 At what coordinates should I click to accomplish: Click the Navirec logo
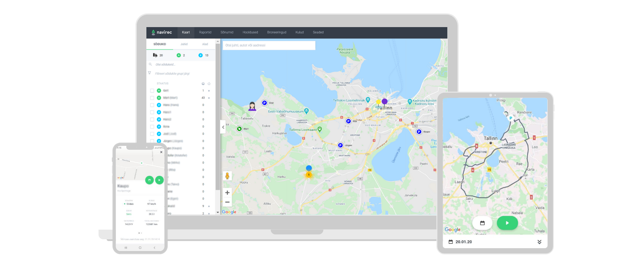tap(162, 32)
